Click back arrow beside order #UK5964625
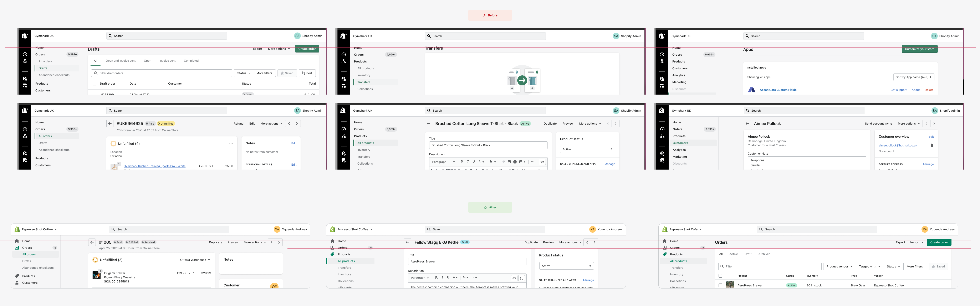The image size is (980, 306). (x=110, y=123)
